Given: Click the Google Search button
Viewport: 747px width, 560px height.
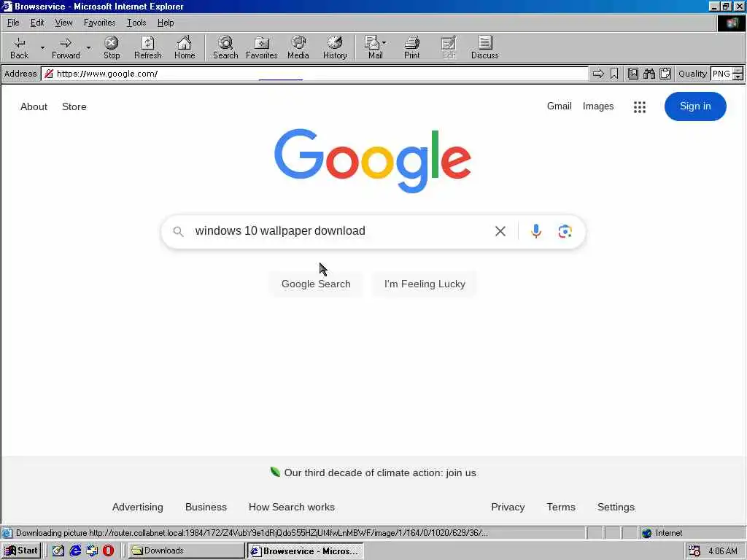Looking at the screenshot, I should point(316,284).
